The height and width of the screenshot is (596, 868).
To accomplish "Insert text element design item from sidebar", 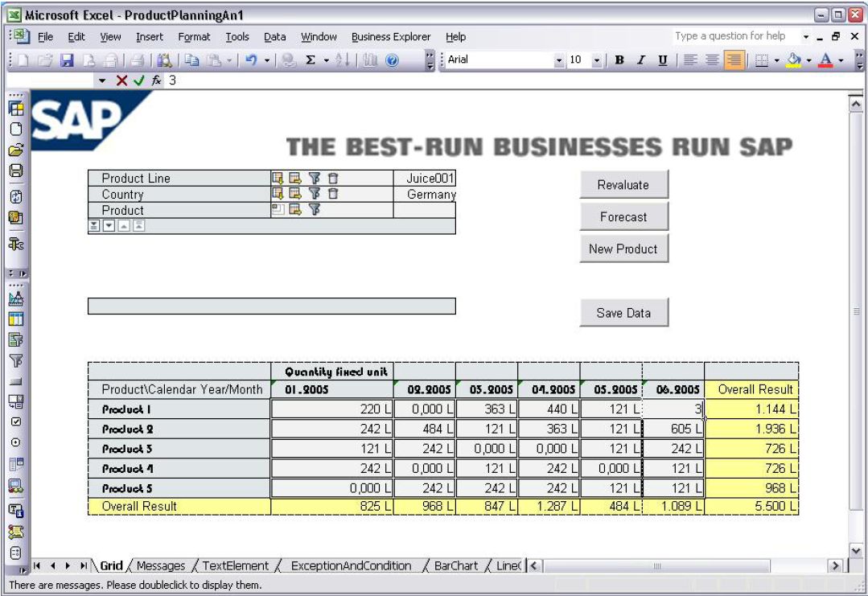I will tap(16, 510).
